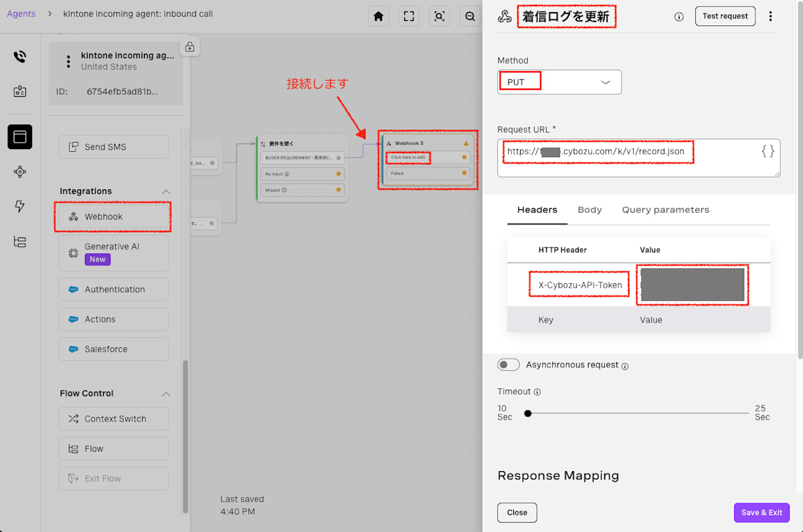This screenshot has height=532, width=803.
Task: Add Webhook integration block
Action: pyautogui.click(x=114, y=217)
